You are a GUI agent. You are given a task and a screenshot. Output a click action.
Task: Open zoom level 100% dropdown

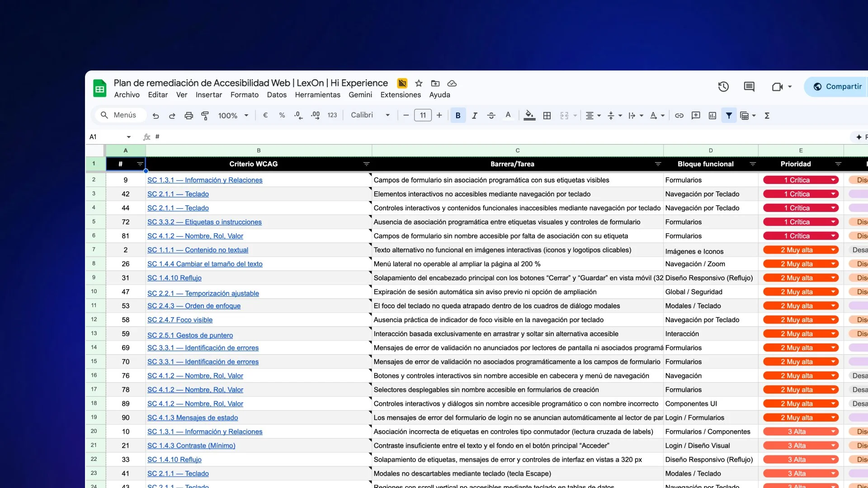[233, 116]
